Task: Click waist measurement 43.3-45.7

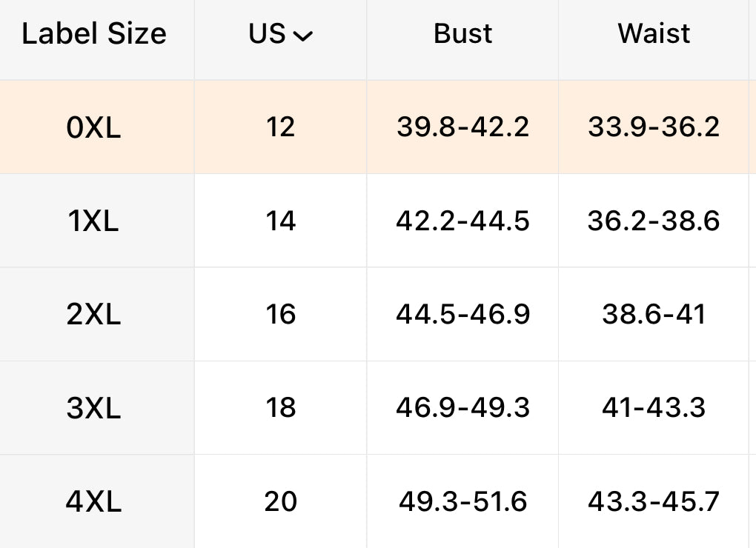Action: click(x=654, y=501)
